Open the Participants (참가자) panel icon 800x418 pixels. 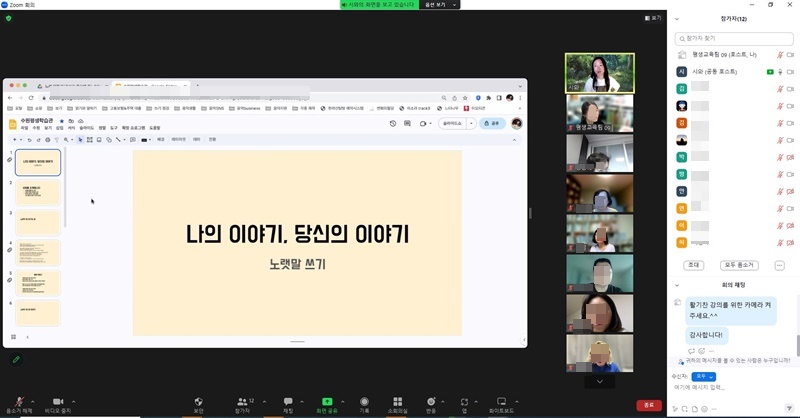[242, 401]
